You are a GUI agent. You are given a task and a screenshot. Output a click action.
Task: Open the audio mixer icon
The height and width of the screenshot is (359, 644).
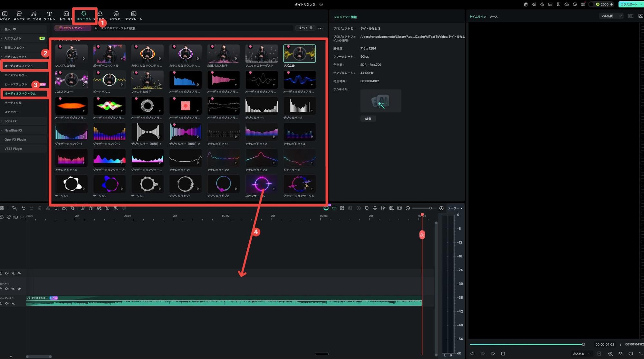pos(383,208)
